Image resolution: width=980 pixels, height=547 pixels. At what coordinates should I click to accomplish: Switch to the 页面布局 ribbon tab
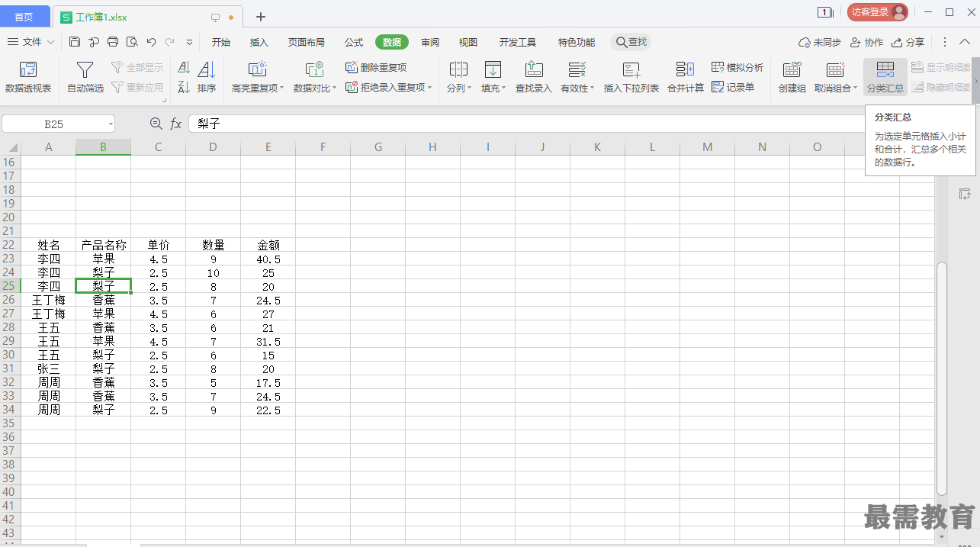[306, 42]
